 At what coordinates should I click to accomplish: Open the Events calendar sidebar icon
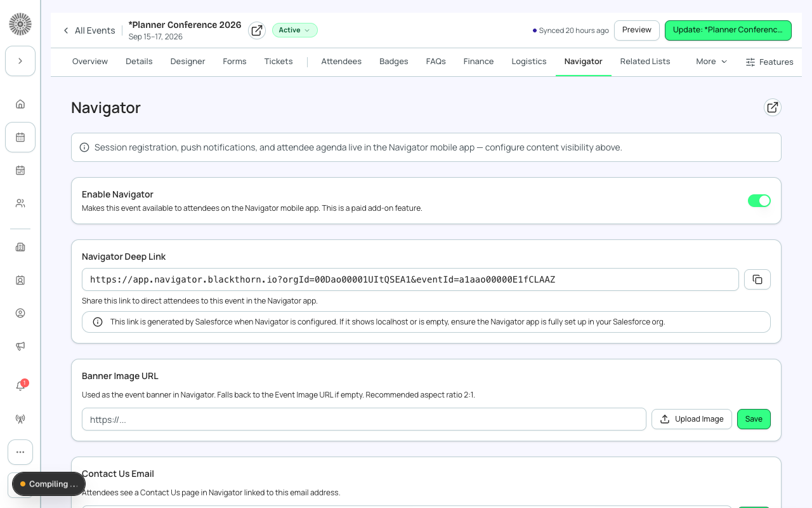tap(20, 137)
